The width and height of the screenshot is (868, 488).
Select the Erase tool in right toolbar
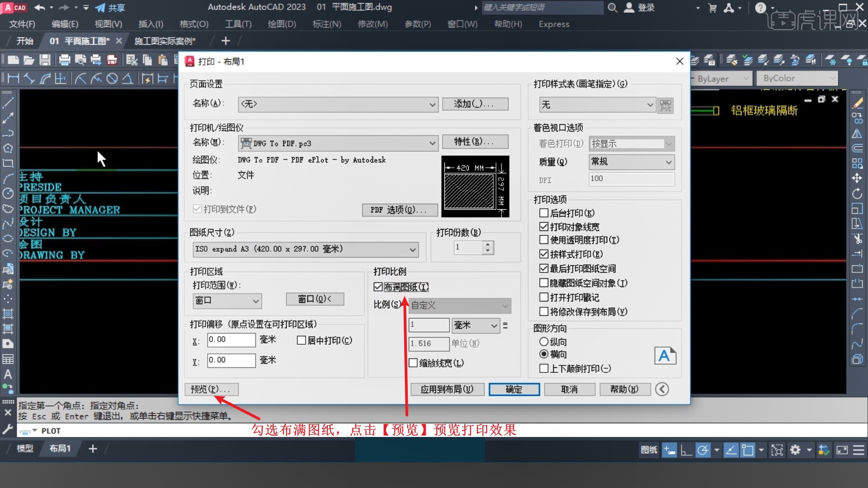click(857, 103)
